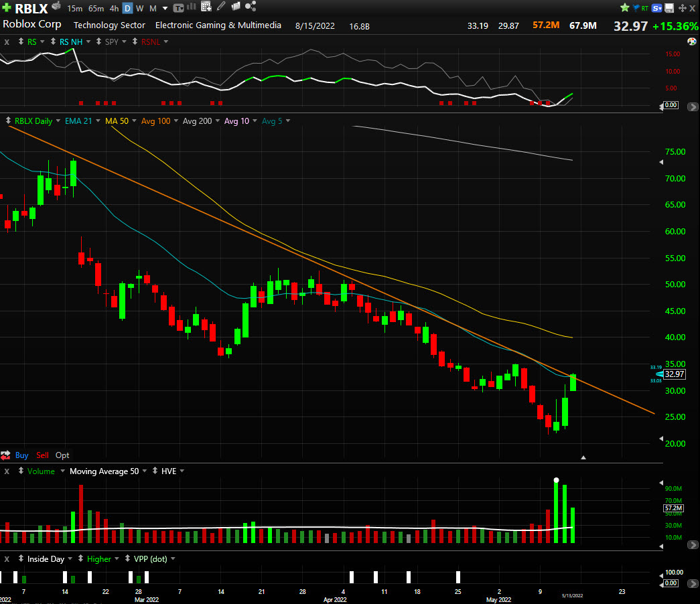Click the 32.97 price label on price axis
The height and width of the screenshot is (604, 700).
coord(674,374)
